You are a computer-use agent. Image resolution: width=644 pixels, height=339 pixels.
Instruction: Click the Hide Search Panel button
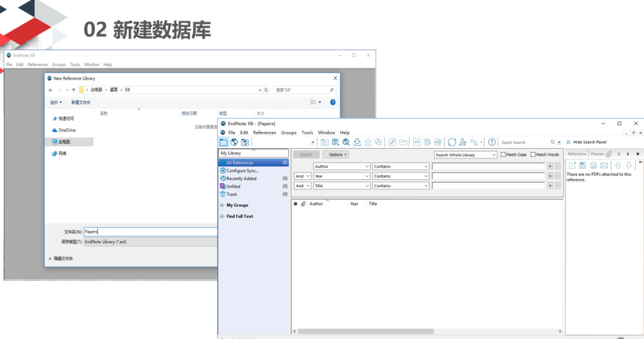pyautogui.click(x=587, y=142)
